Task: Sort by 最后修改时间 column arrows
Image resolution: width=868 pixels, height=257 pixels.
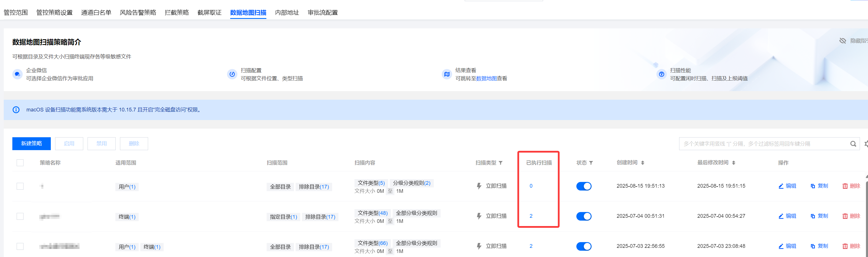Action: coord(734,163)
